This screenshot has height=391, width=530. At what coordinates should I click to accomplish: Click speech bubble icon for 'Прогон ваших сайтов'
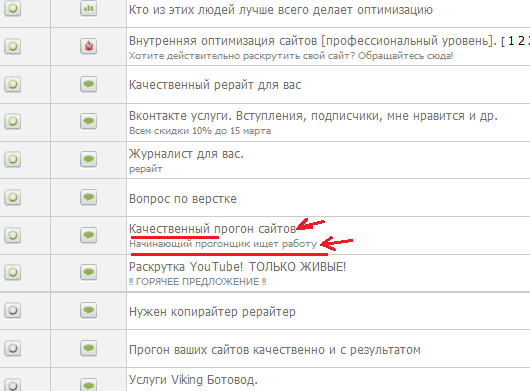pyautogui.click(x=89, y=348)
